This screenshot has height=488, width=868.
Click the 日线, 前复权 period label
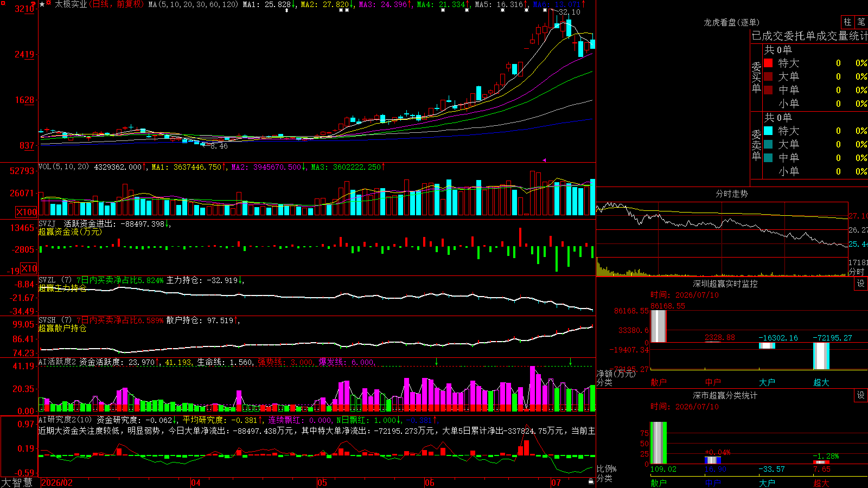[x=116, y=4]
